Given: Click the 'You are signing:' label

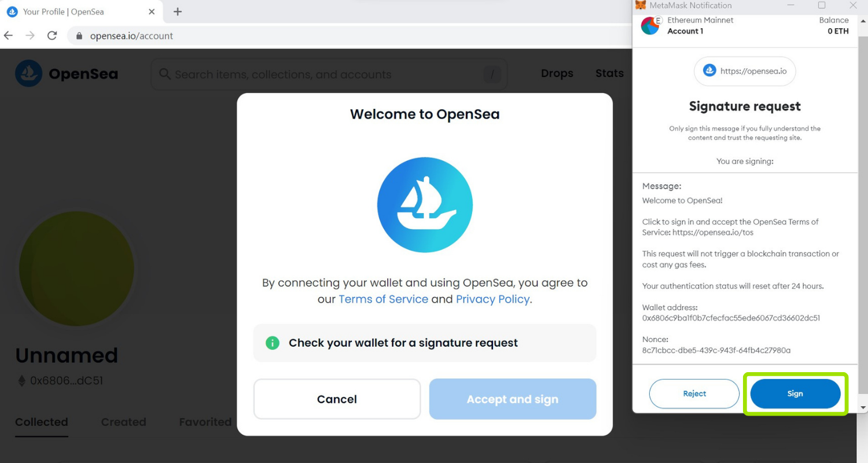Looking at the screenshot, I should (745, 161).
